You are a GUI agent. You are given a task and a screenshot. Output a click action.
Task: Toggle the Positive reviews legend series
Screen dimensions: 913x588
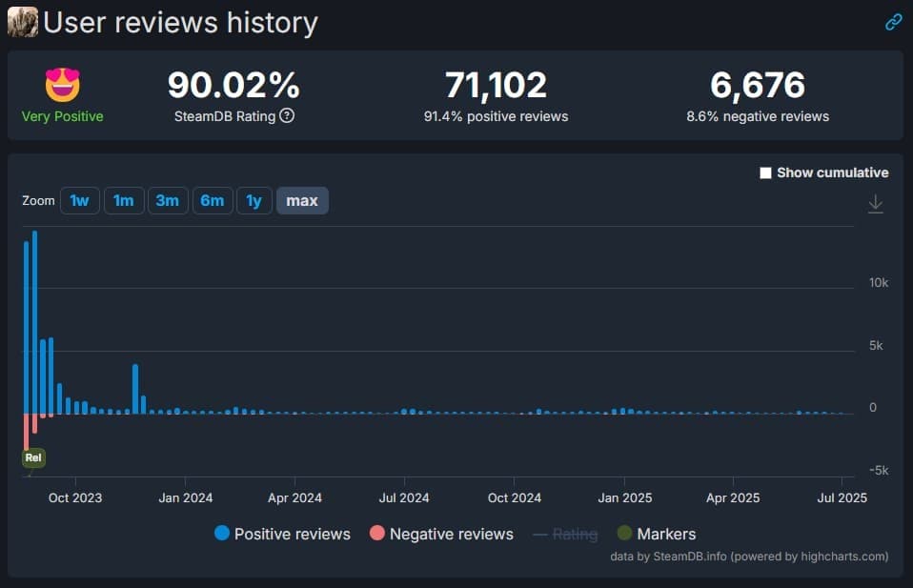292,534
